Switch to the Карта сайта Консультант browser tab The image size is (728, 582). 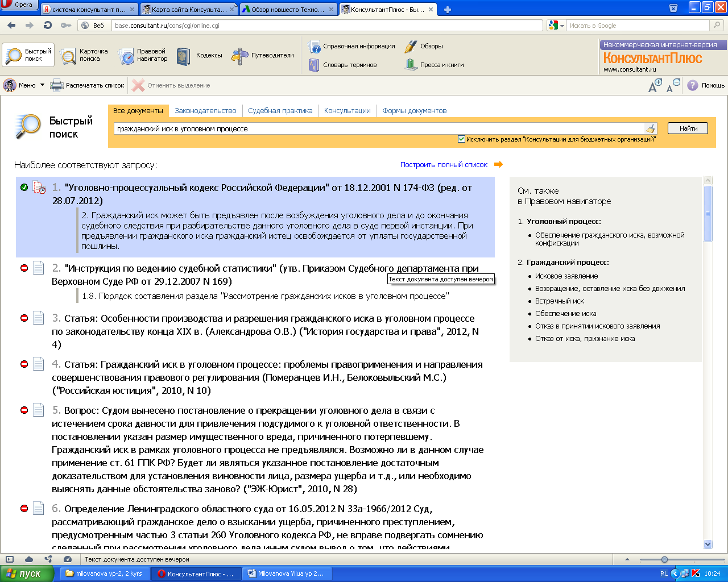point(188,10)
